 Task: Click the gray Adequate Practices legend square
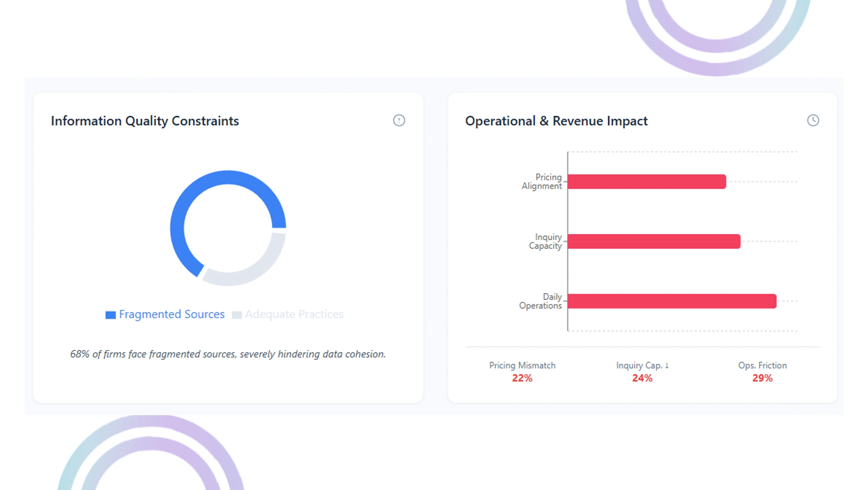tap(237, 315)
